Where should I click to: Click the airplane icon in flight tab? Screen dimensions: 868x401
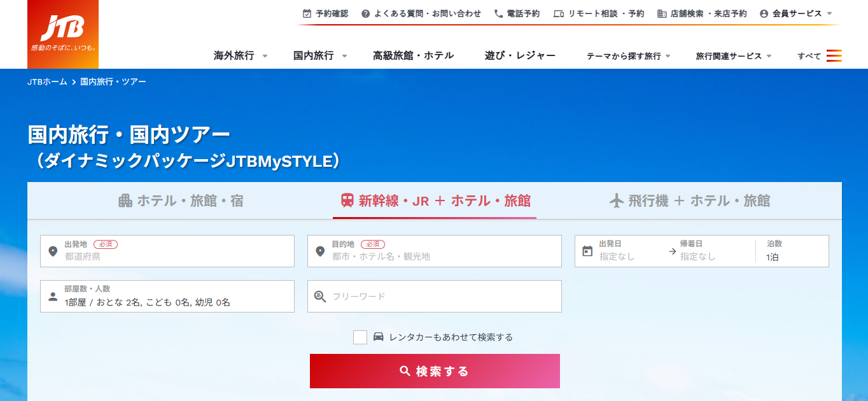617,200
